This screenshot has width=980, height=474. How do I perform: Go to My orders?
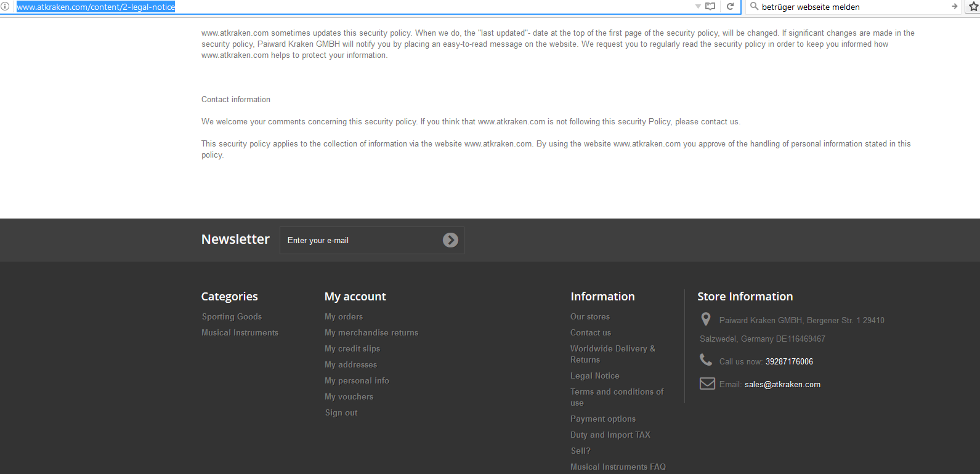[x=344, y=316]
